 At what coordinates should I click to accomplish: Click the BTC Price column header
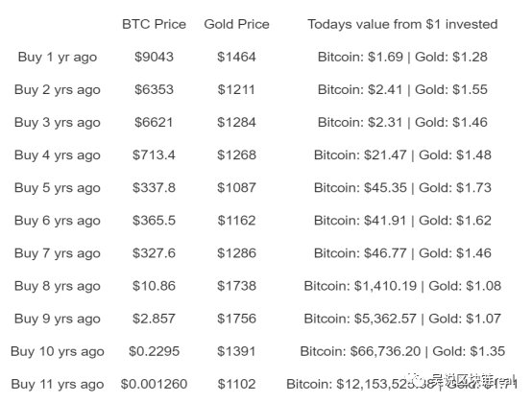(x=154, y=24)
